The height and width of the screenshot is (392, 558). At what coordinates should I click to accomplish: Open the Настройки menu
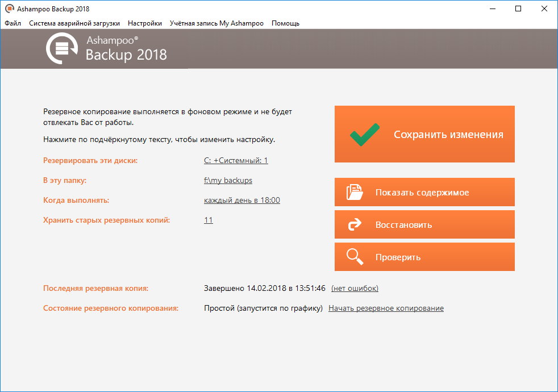145,23
